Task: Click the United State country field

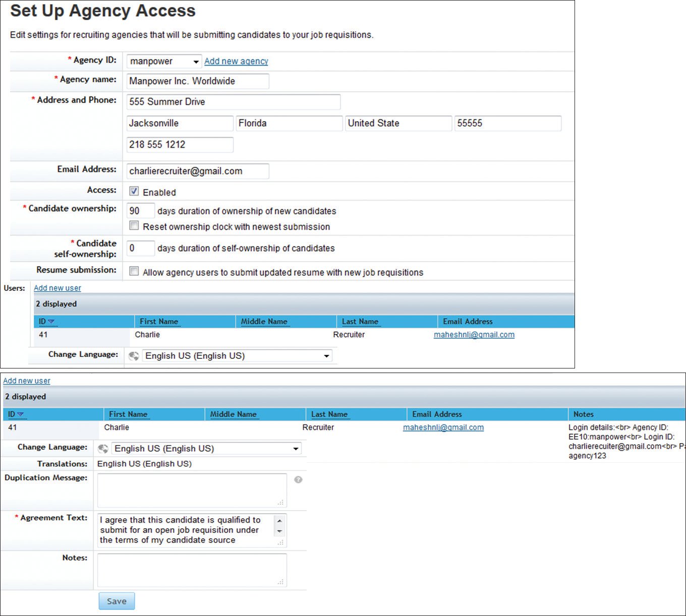Action: point(398,123)
